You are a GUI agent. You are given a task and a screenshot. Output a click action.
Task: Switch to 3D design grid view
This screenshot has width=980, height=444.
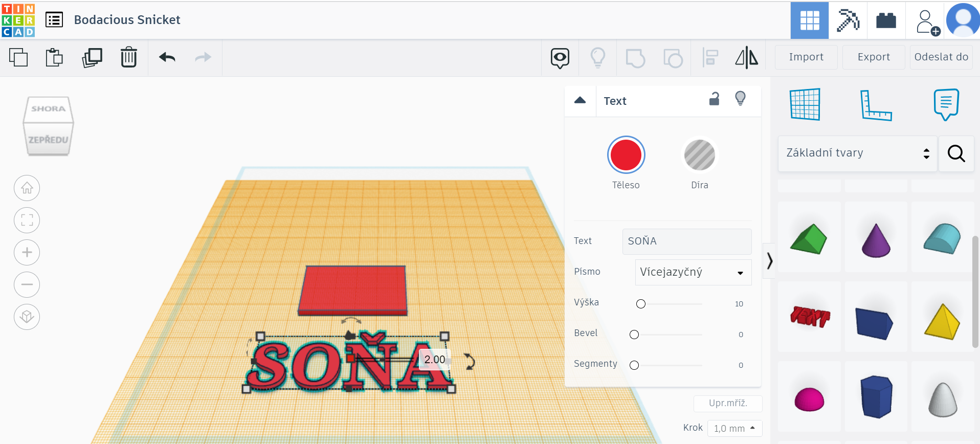click(810, 20)
